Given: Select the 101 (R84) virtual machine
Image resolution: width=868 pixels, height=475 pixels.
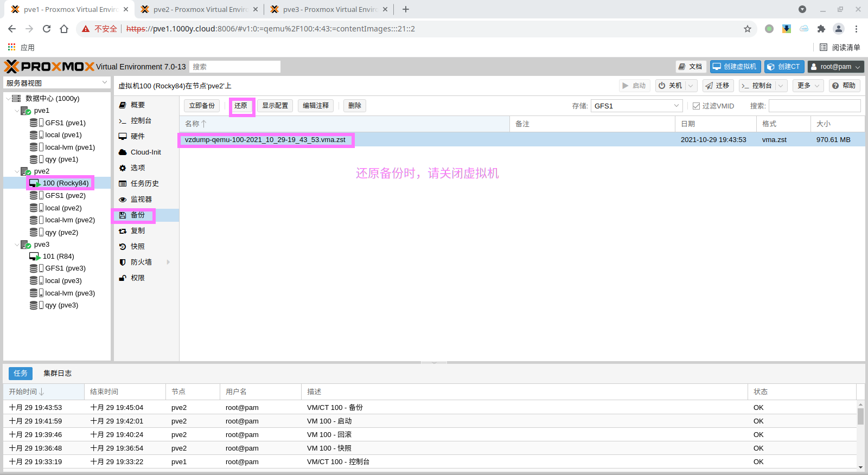Looking at the screenshot, I should pyautogui.click(x=58, y=256).
